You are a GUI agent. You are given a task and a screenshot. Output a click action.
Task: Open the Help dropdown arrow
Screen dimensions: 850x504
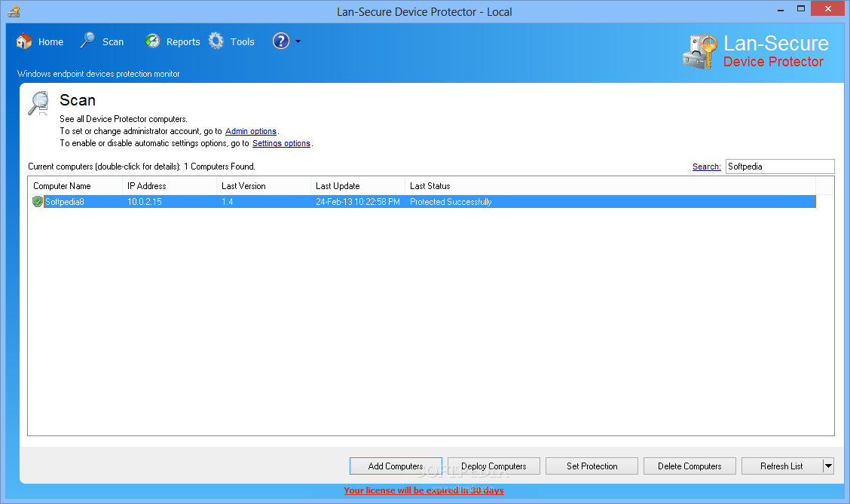pos(298,41)
